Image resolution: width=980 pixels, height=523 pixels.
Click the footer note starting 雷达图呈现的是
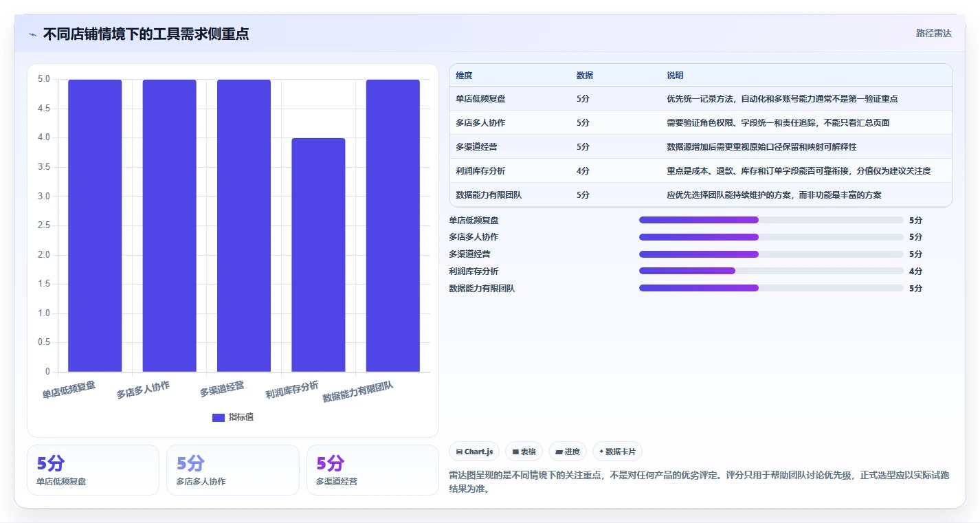699,482
